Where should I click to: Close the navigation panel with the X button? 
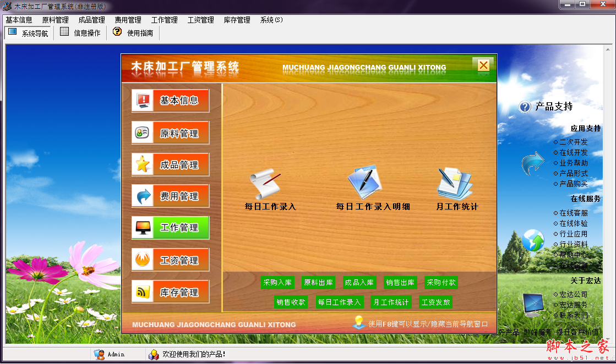484,65
